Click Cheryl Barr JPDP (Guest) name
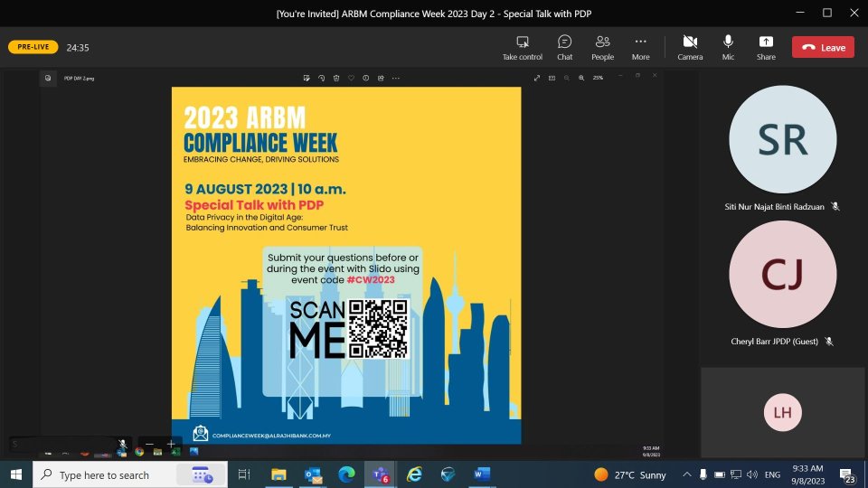 [x=774, y=342]
